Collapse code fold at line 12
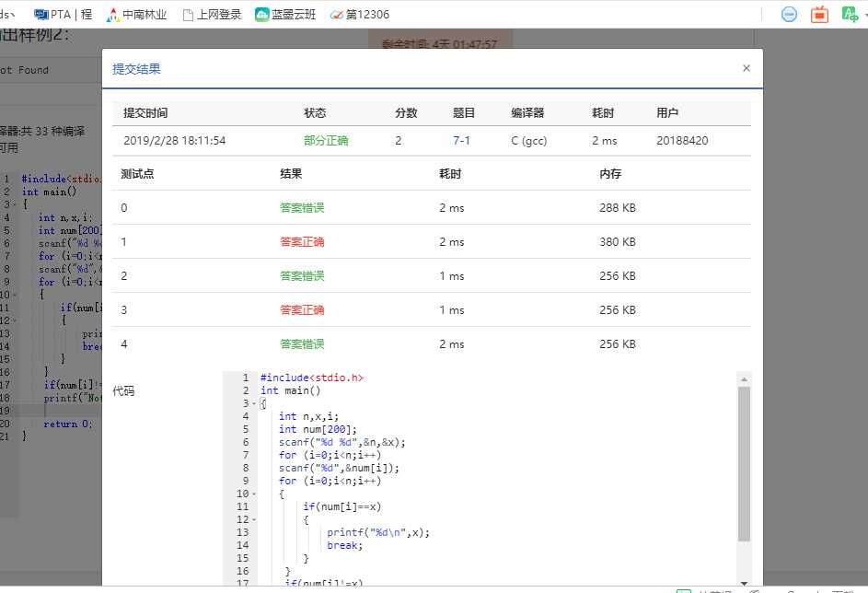 click(254, 520)
